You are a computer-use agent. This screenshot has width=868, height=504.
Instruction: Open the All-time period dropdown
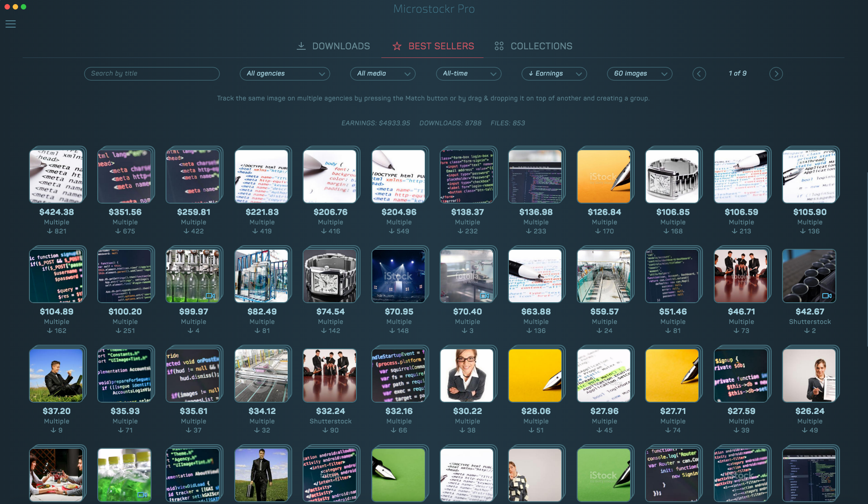(468, 73)
